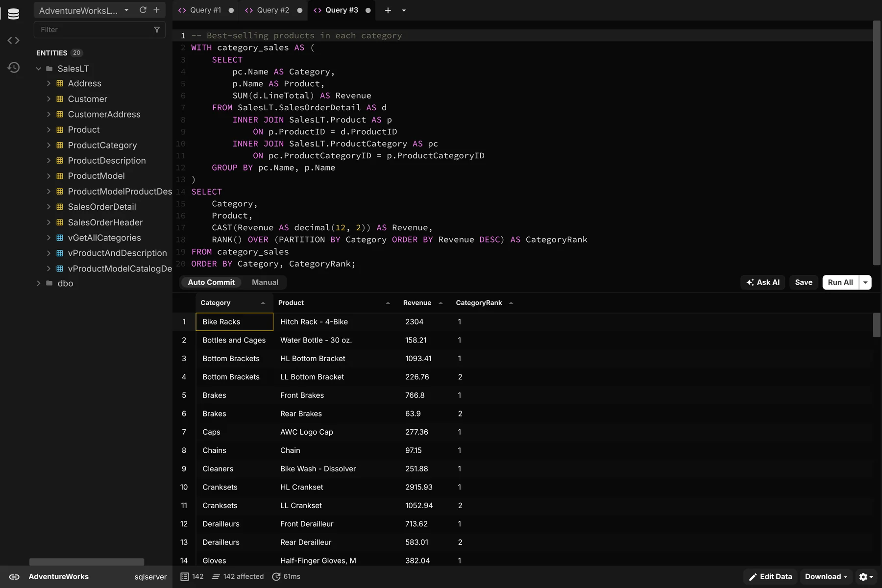Click the row count icon showing 142

(x=184, y=577)
